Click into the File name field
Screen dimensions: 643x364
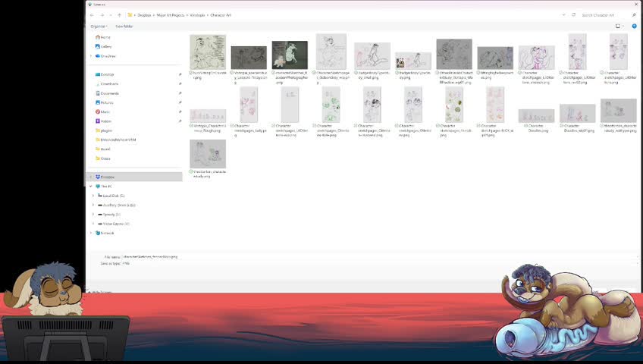click(379, 257)
